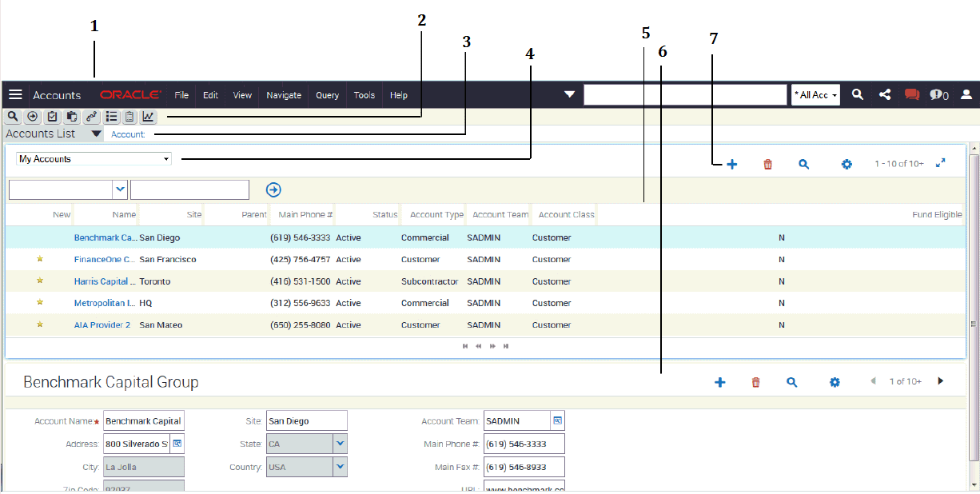This screenshot has width=980, height=494.
Task: Open the Tools menu
Action: [x=365, y=95]
